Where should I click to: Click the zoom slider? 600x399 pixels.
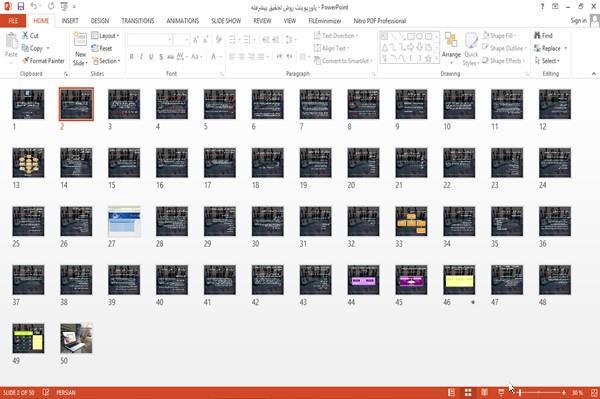click(x=539, y=392)
